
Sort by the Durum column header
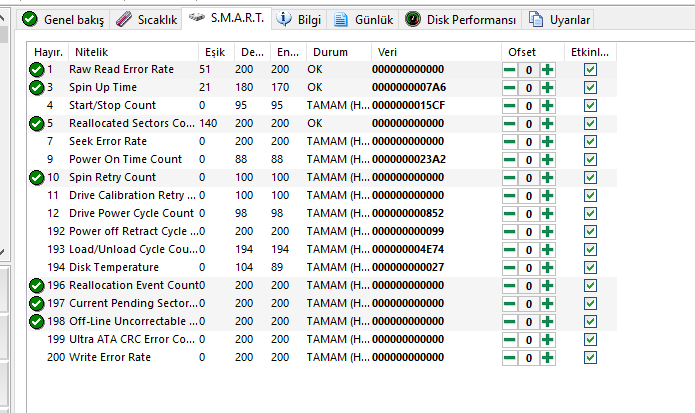(x=338, y=52)
